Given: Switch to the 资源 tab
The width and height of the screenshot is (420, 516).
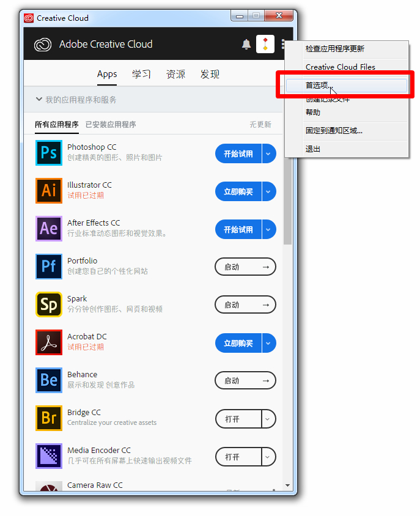Looking at the screenshot, I should 175,74.
